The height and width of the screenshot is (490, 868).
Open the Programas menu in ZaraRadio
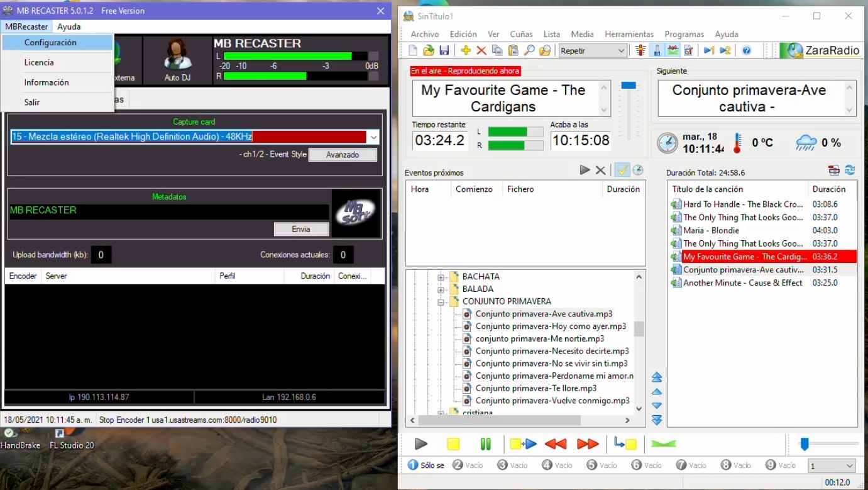(684, 34)
